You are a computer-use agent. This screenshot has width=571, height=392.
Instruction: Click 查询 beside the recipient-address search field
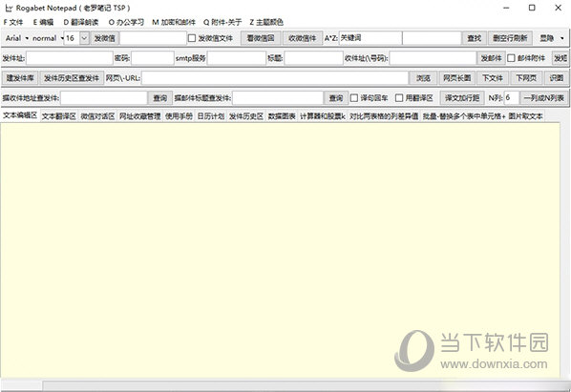tap(159, 98)
